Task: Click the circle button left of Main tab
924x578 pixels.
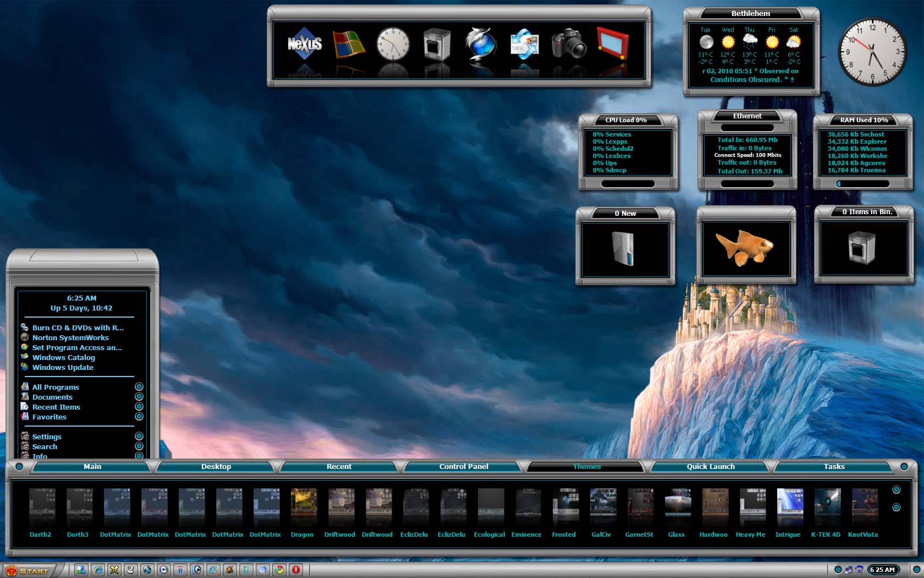Action: click(19, 467)
